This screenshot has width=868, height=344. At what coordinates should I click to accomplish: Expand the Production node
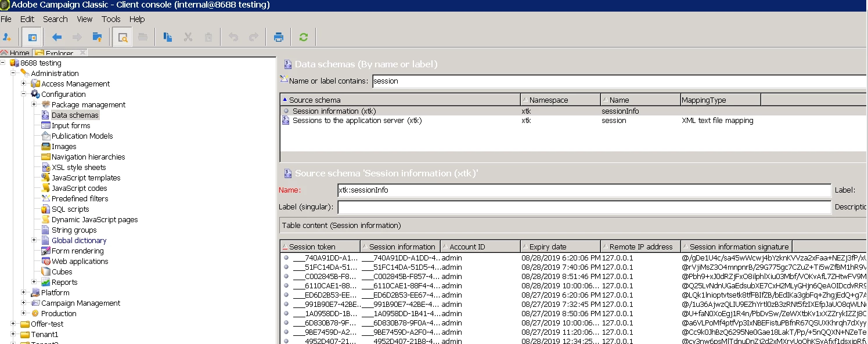coord(24,313)
